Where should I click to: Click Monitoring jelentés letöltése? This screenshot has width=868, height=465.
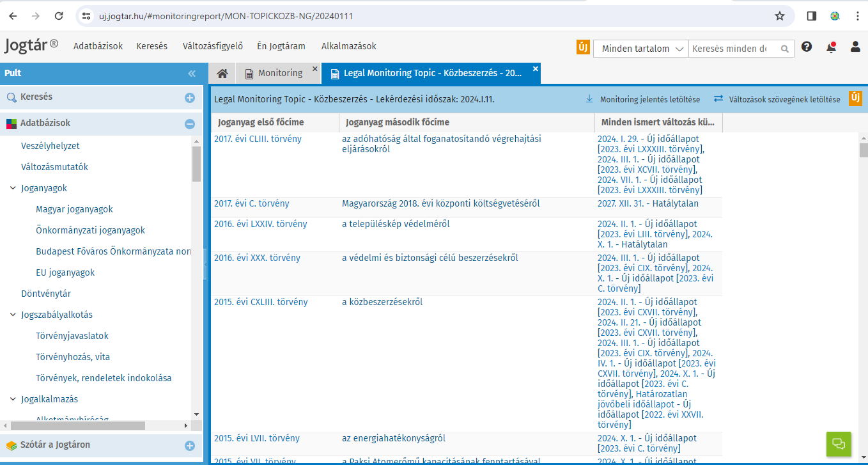click(x=642, y=99)
